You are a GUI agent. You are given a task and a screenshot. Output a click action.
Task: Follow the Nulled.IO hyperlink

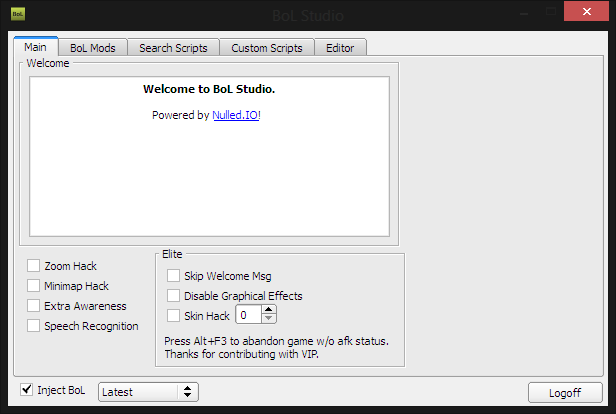click(235, 115)
